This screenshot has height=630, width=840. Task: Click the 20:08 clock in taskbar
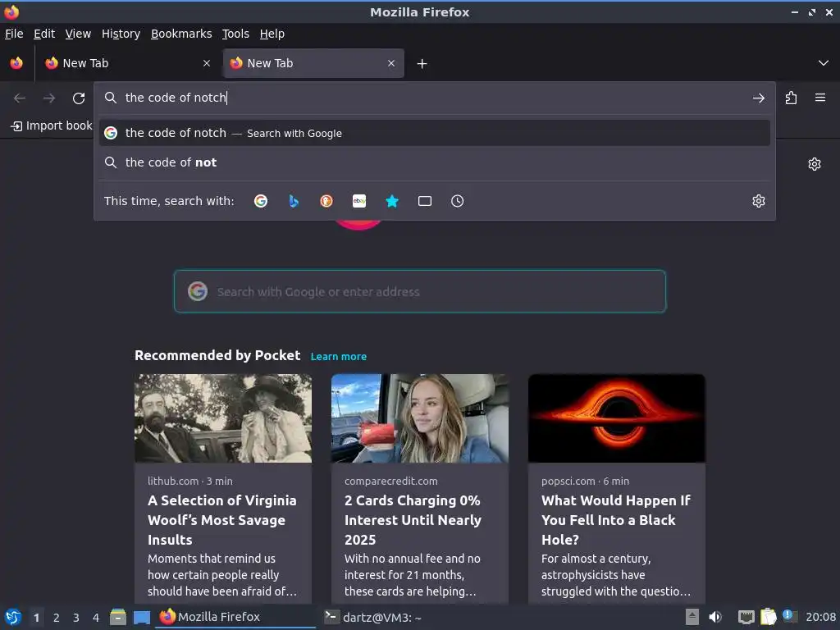click(x=820, y=617)
